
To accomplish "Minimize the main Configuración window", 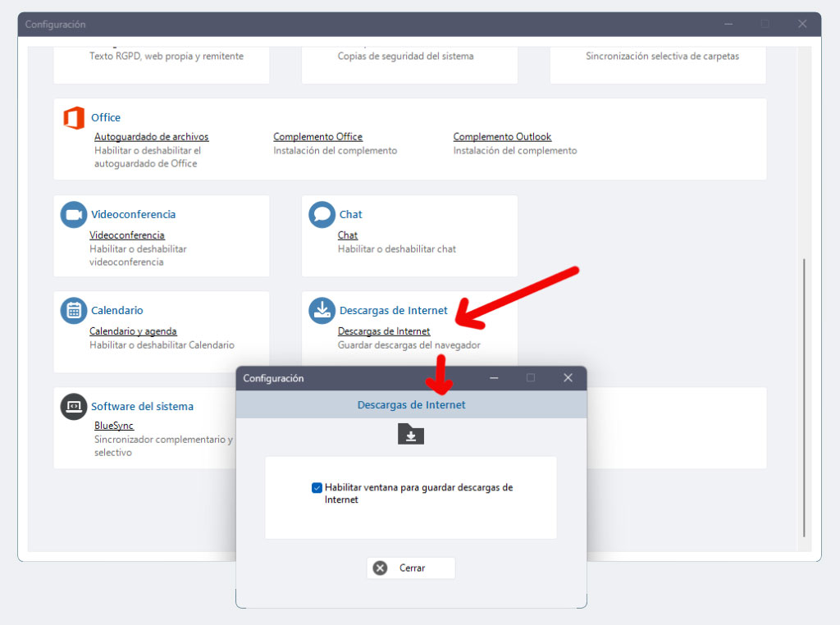I will click(x=728, y=24).
